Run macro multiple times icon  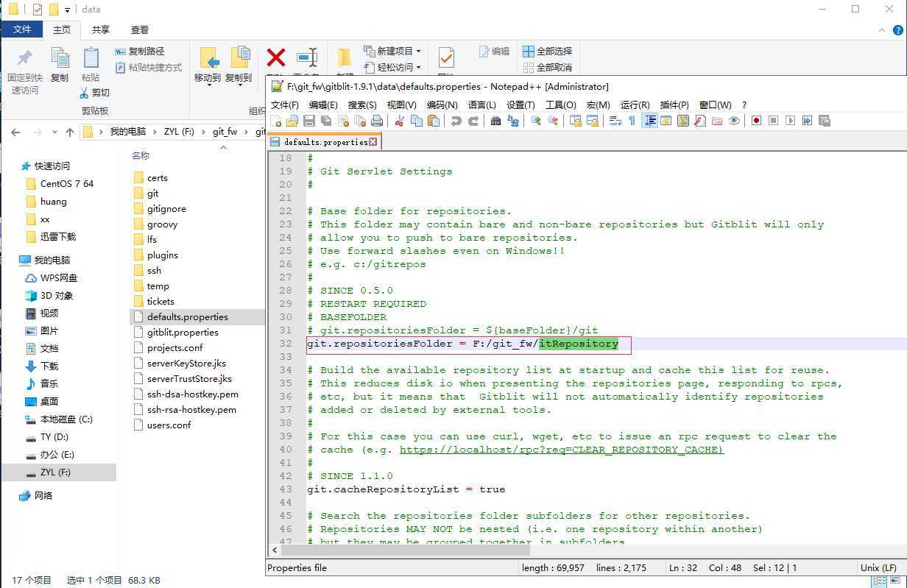tap(807, 121)
